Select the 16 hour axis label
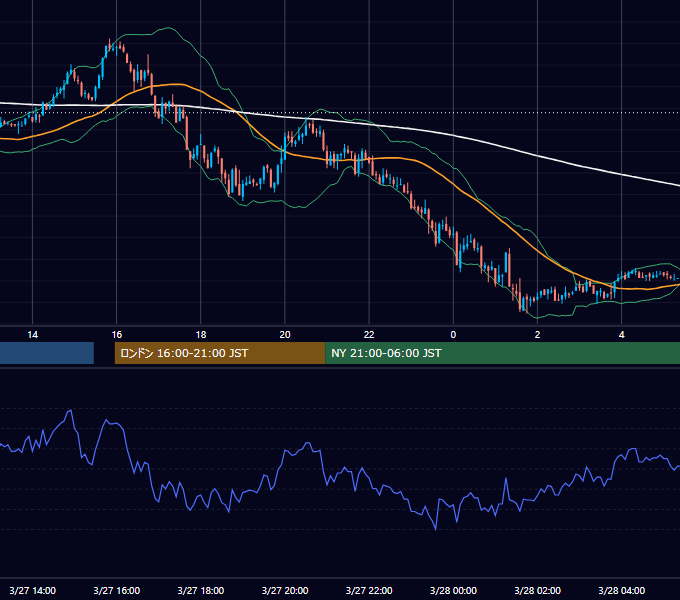This screenshot has height=600, width=680. 117,335
